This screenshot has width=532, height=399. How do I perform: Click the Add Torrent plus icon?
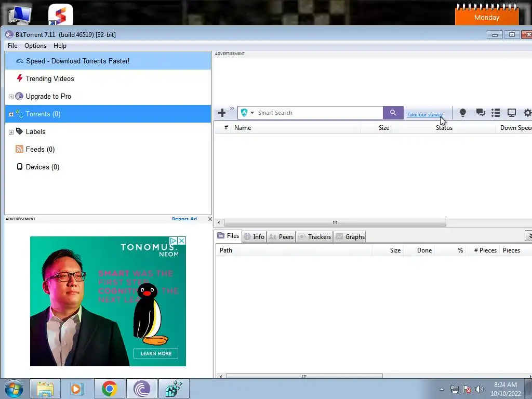222,113
